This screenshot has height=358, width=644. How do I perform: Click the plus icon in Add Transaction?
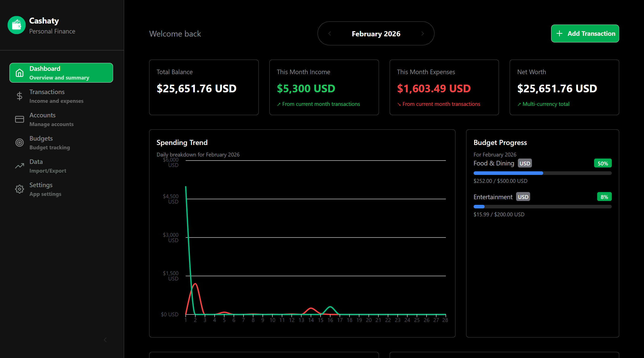click(559, 33)
